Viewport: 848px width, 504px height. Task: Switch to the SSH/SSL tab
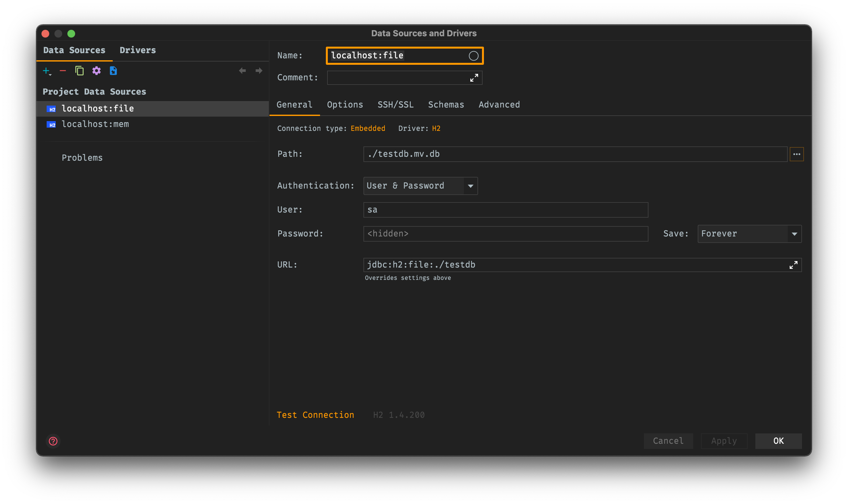395,105
